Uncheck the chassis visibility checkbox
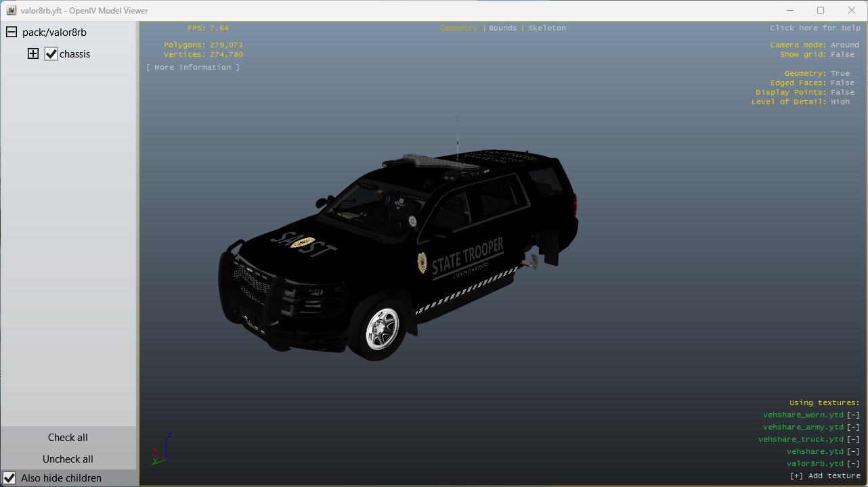The height and width of the screenshot is (487, 868). 51,54
